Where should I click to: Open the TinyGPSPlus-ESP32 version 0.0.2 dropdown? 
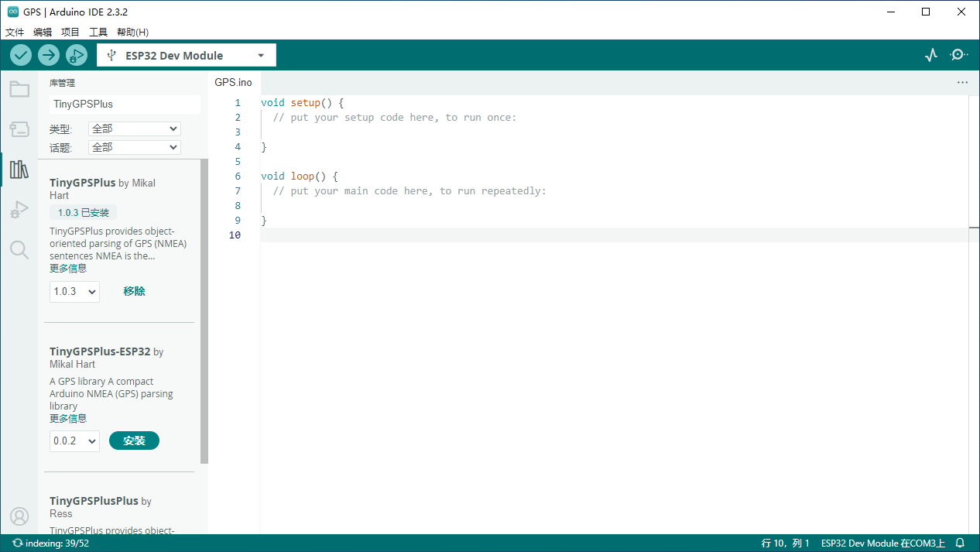[x=74, y=441]
